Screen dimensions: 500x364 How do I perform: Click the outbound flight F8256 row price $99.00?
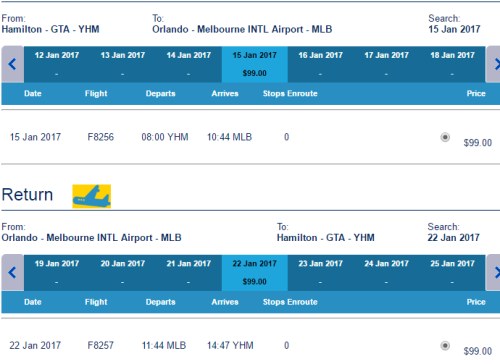pos(478,143)
